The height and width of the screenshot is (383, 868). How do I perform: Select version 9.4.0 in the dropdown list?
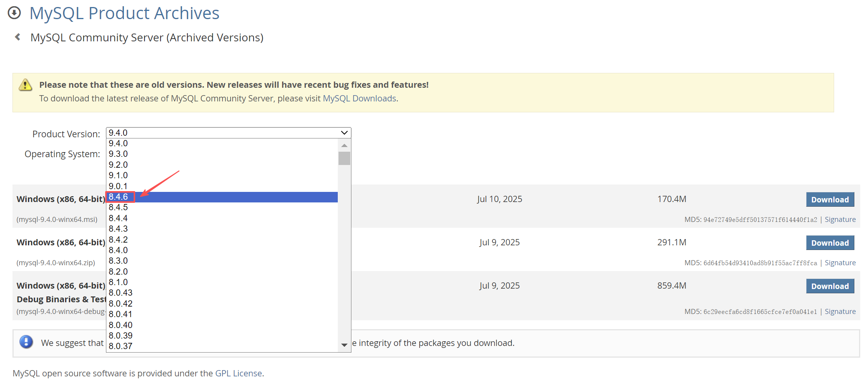tap(222, 144)
